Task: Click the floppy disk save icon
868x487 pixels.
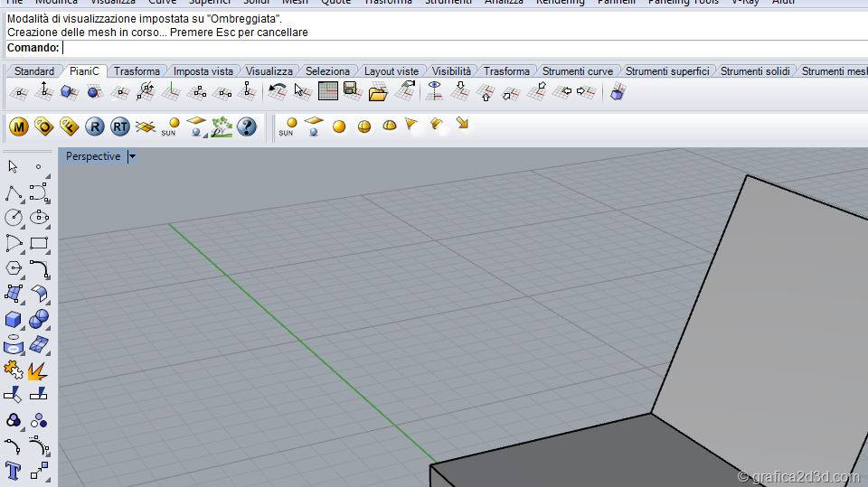Action: tap(352, 90)
